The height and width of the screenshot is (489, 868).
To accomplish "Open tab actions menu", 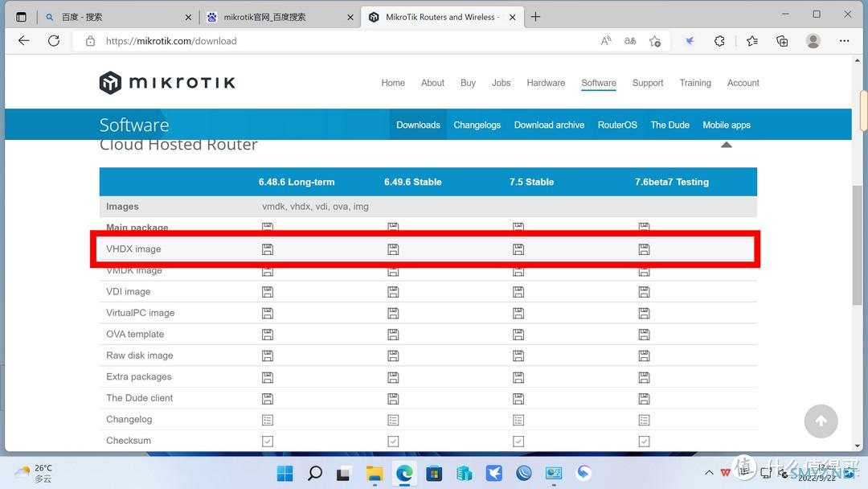I will (21, 17).
